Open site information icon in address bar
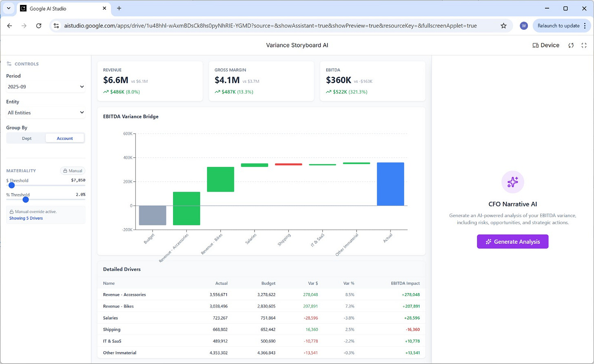This screenshot has width=594, height=364. 57,26
